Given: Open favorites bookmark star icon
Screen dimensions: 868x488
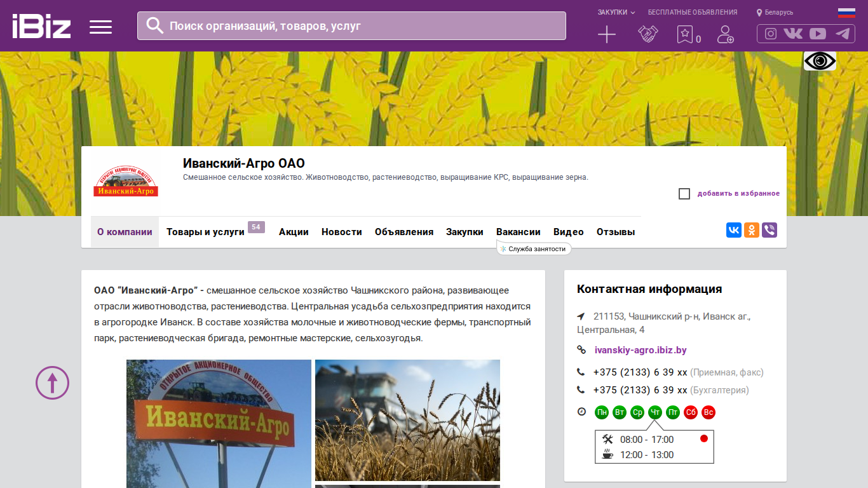Looking at the screenshot, I should [x=684, y=34].
